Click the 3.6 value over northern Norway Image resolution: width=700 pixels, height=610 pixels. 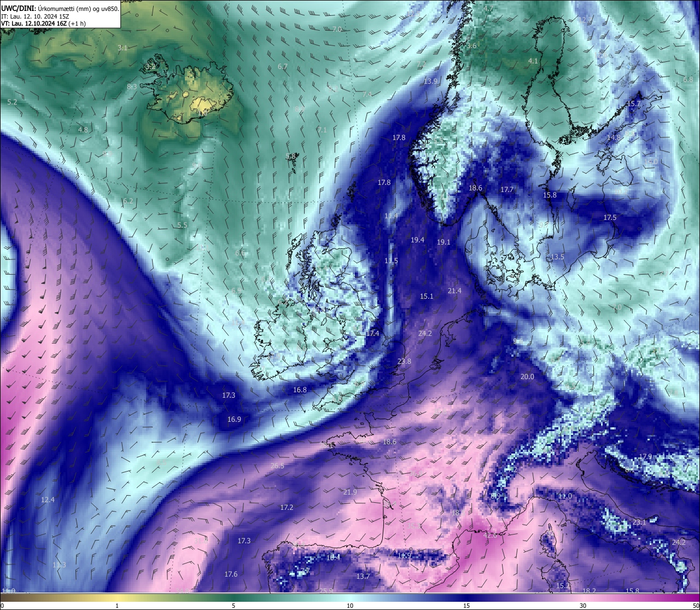point(471,46)
